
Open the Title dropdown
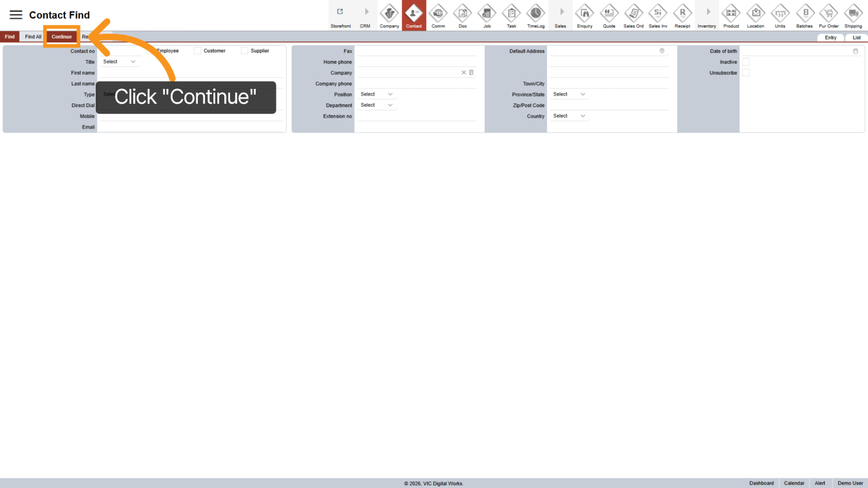[120, 61]
